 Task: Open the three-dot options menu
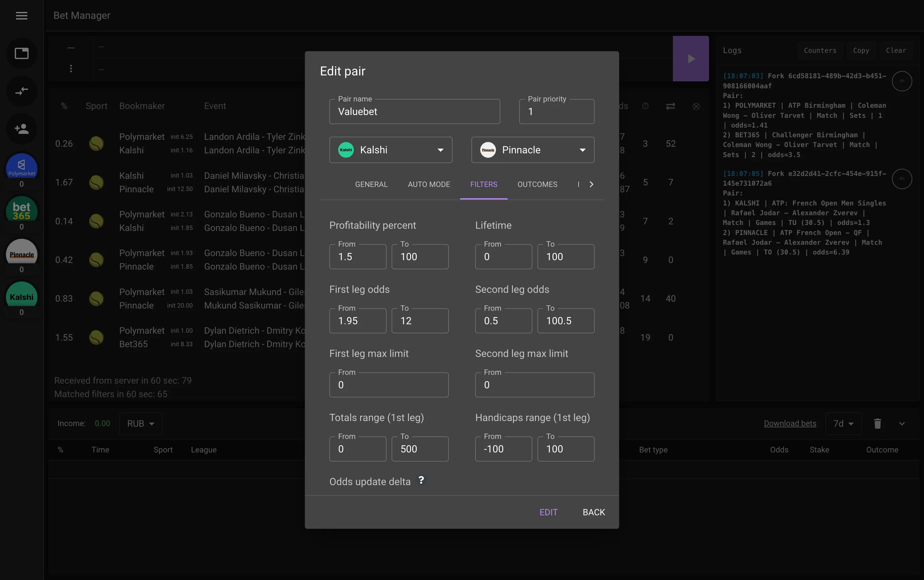click(71, 69)
